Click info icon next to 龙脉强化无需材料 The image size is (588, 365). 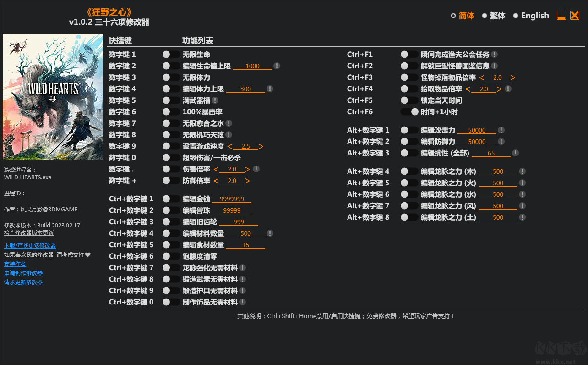(242, 268)
